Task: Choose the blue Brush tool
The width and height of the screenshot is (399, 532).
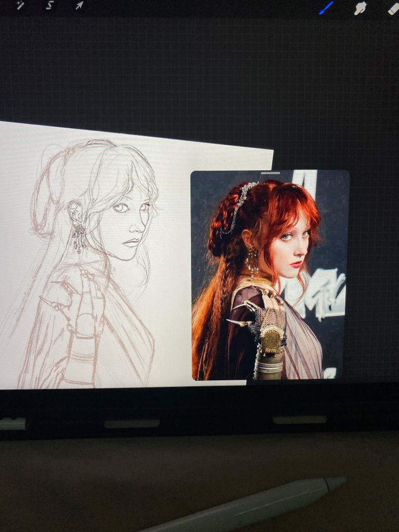Action: pos(326,7)
